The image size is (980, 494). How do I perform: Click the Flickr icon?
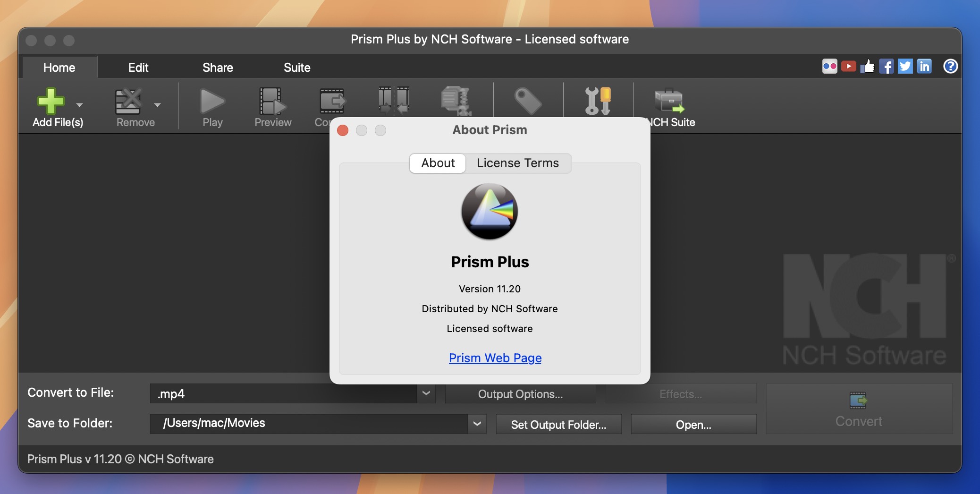click(x=829, y=66)
